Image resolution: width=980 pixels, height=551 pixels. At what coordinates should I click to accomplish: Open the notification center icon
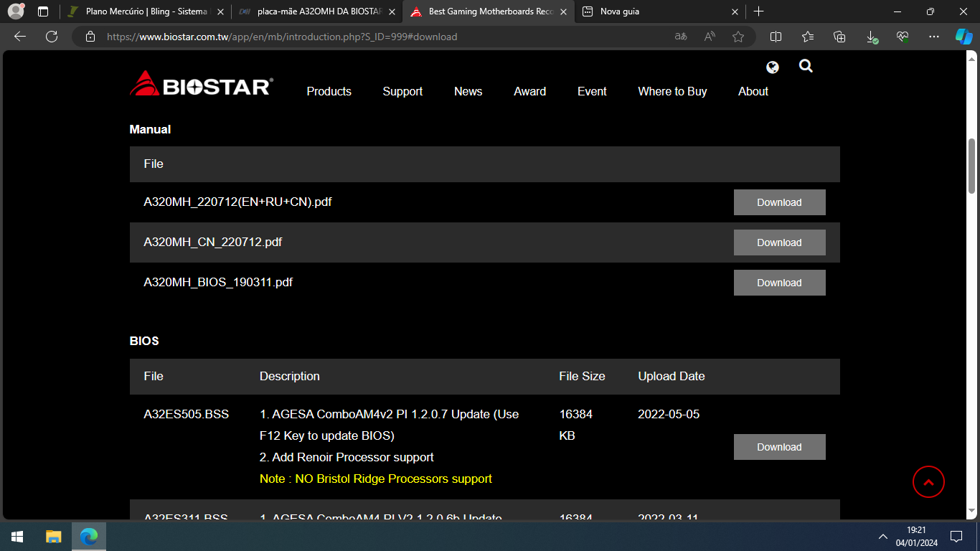pos(956,537)
